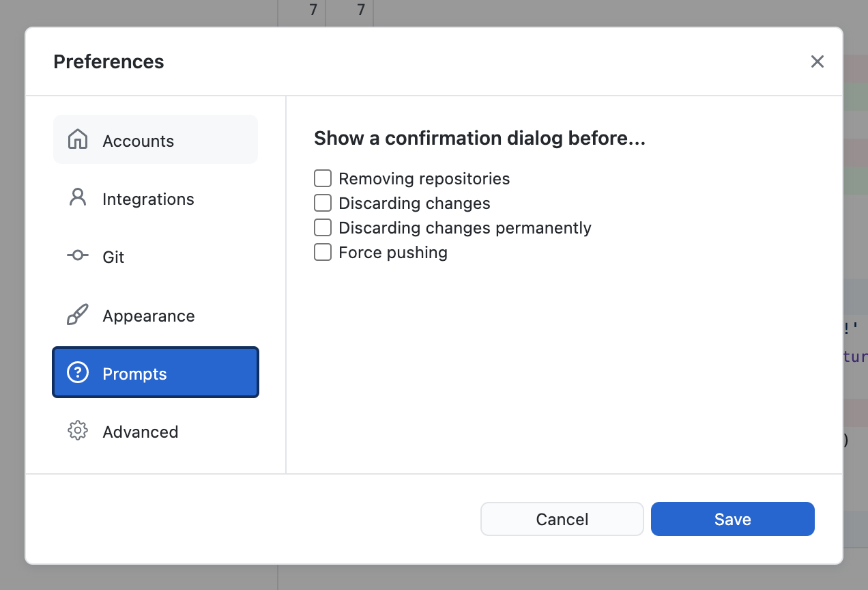Check the Discarding changes checkbox

[x=323, y=203]
